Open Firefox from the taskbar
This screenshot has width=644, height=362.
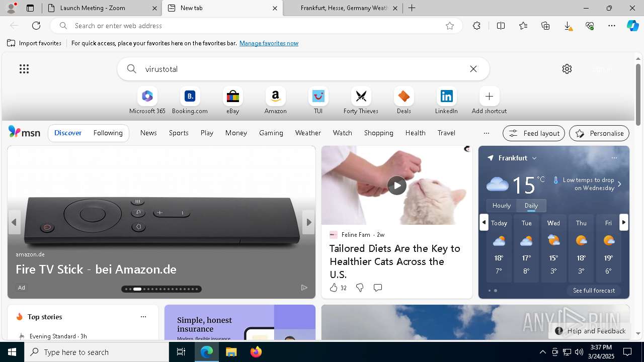256,352
